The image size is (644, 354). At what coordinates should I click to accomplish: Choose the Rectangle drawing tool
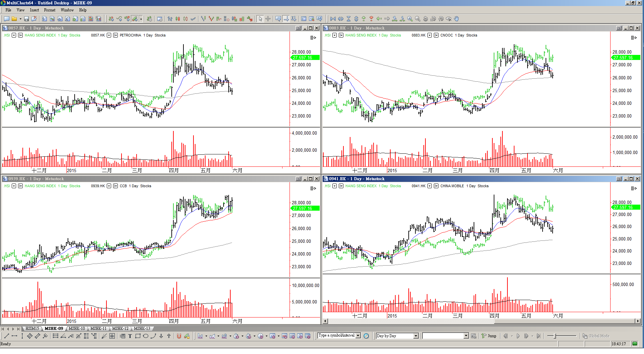coord(138,336)
